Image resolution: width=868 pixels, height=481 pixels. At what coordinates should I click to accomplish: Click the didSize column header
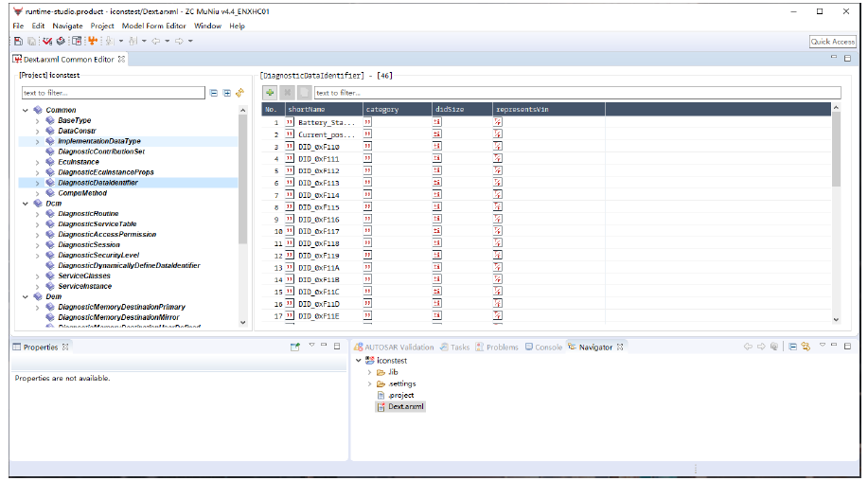[x=462, y=110]
